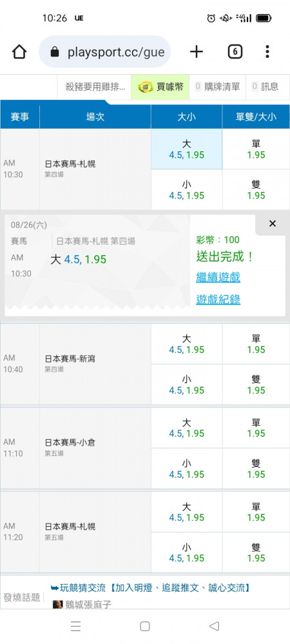Tap Android back navigation triangle

(214, 626)
